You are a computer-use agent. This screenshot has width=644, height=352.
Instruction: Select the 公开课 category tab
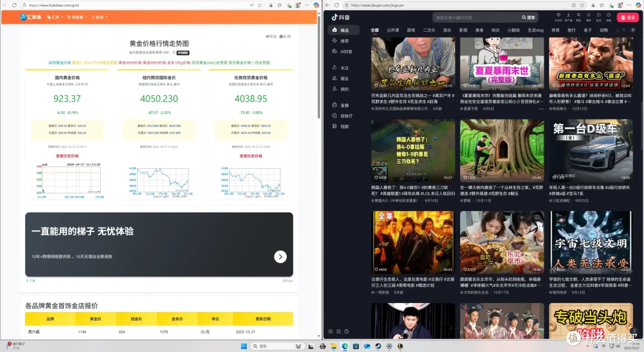pos(392,30)
